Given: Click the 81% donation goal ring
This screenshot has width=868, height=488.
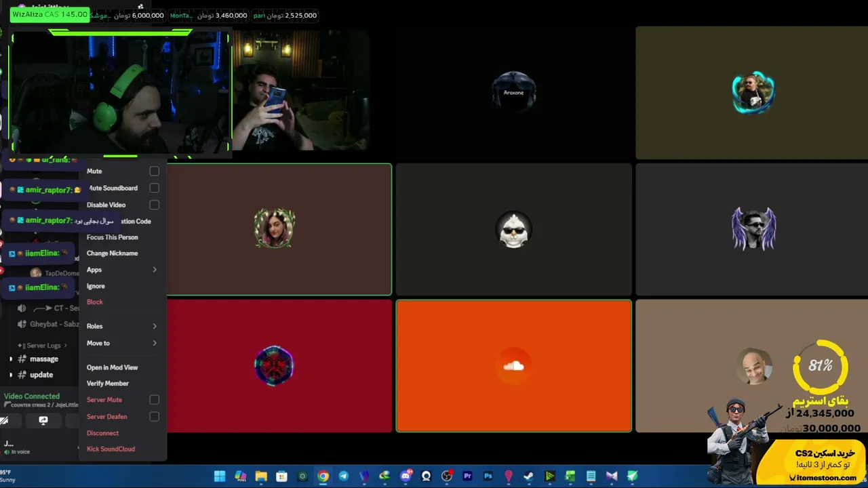Looking at the screenshot, I should click(x=820, y=367).
